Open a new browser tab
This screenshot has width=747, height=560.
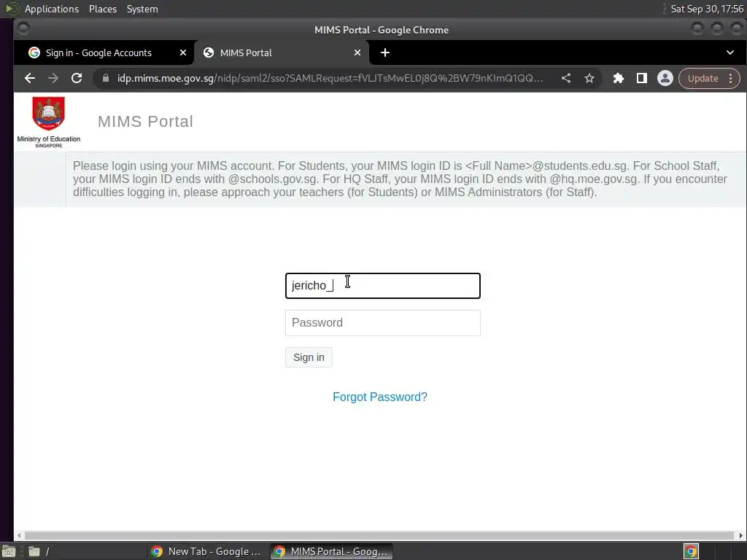tap(385, 52)
